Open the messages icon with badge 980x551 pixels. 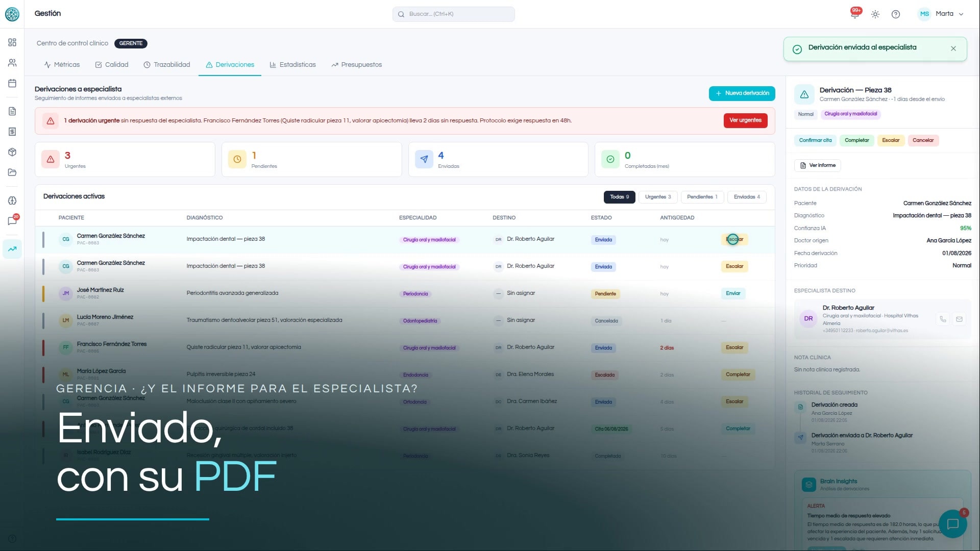coord(12,221)
